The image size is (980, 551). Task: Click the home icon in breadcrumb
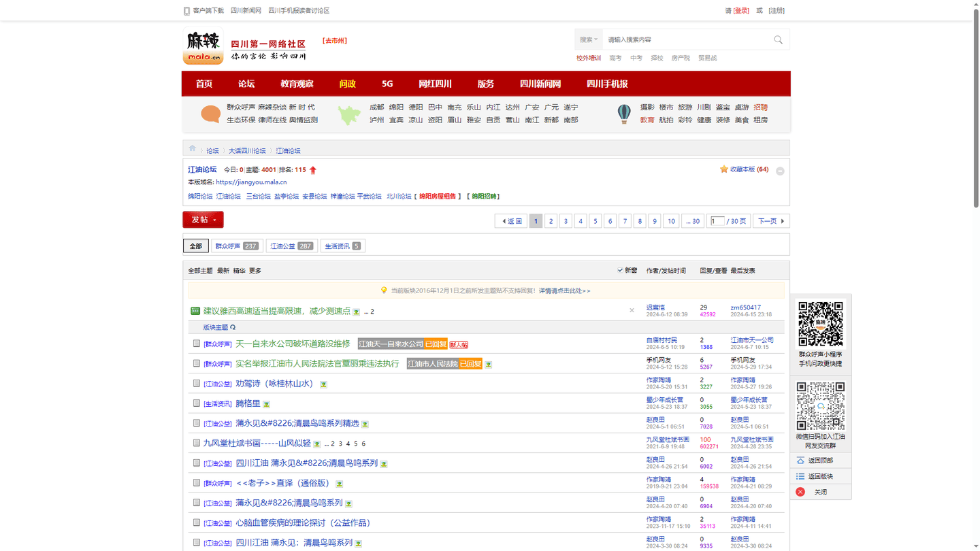tap(193, 148)
